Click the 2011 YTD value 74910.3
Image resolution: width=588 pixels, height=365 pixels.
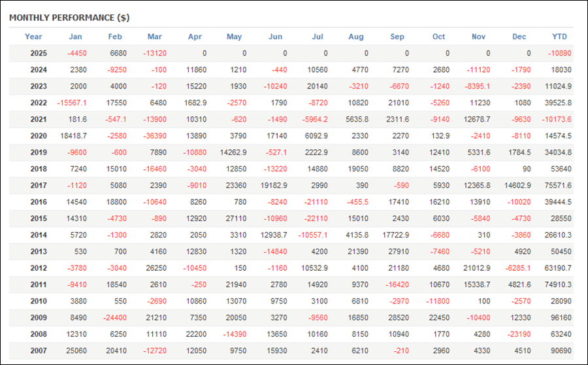pyautogui.click(x=558, y=285)
